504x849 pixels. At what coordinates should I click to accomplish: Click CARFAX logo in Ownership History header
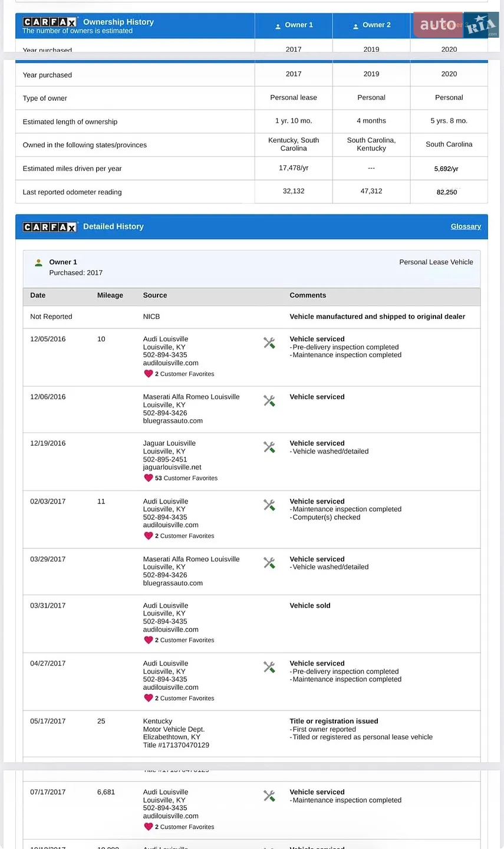click(x=50, y=22)
